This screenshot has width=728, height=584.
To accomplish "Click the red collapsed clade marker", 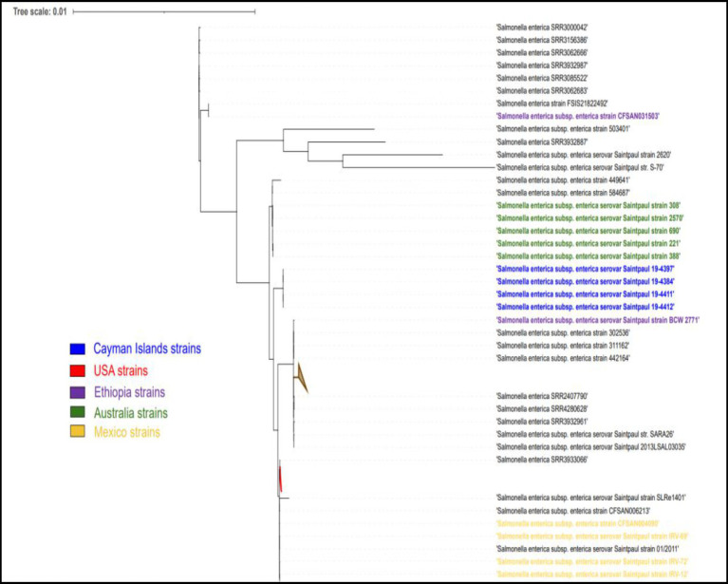I will (x=280, y=479).
